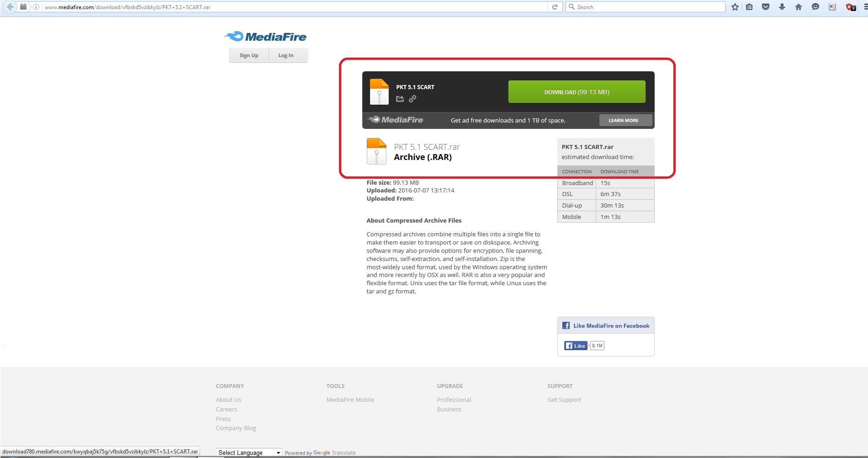This screenshot has width=868, height=458.
Task: Click the site info icon in address bar
Action: pos(36,7)
